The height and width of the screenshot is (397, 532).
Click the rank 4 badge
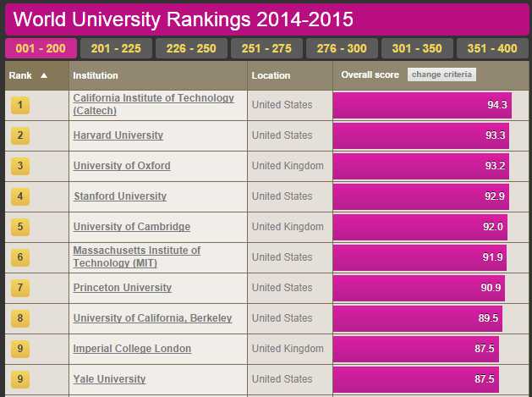20,196
